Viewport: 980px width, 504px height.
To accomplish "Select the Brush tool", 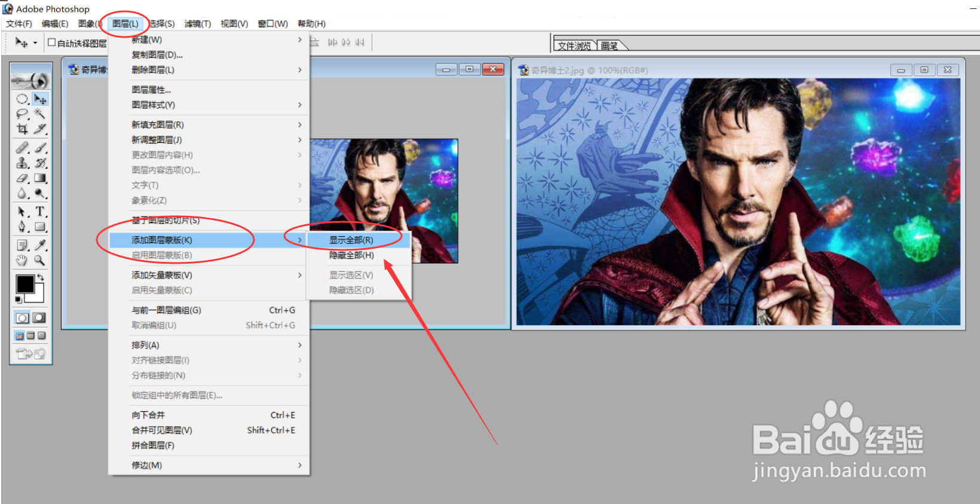I will tap(40, 148).
